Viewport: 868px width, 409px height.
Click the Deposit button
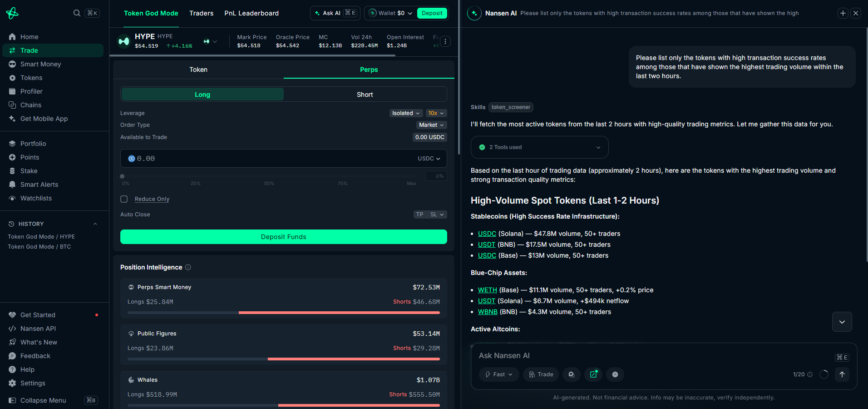[x=432, y=13]
